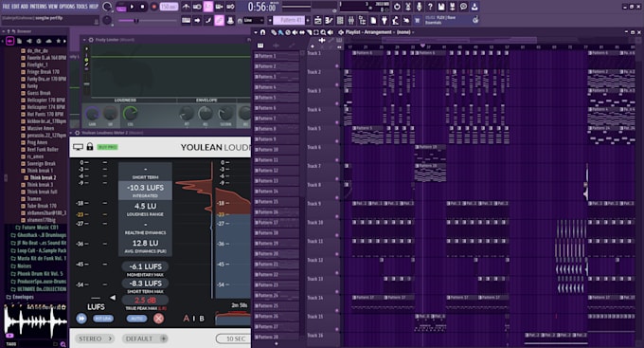The width and height of the screenshot is (644, 348).
Task: Toggle the metronome icon
Action: (x=186, y=7)
